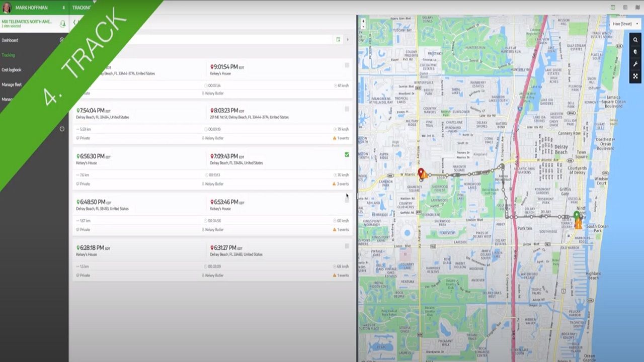Click the 7.6 km distance value
The image size is (644, 362).
coord(85,175)
